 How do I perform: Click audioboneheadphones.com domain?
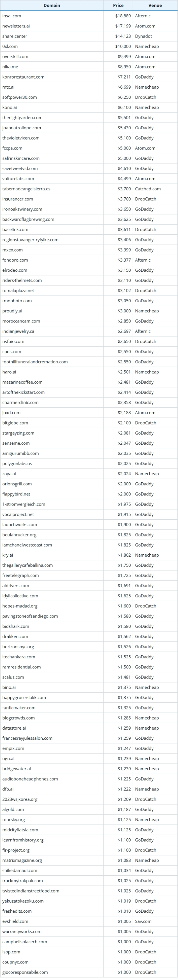[30, 779]
